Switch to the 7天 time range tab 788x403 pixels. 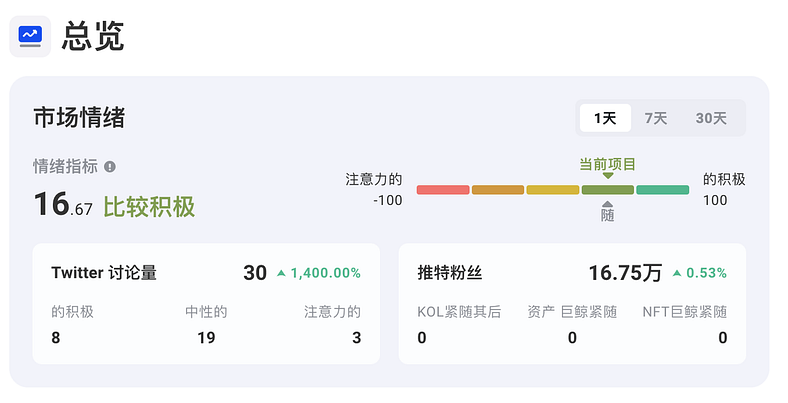point(656,118)
